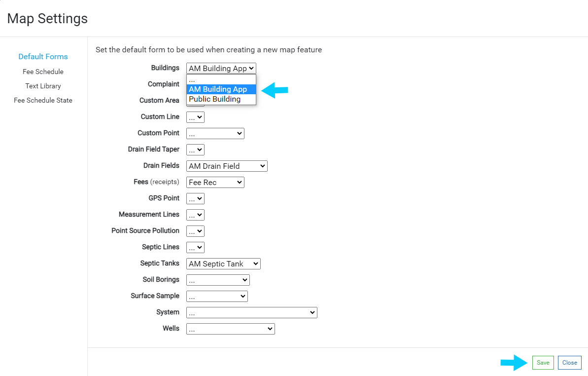Expand the Drain Field Taper dropdown
The height and width of the screenshot is (376, 588).
coord(195,150)
